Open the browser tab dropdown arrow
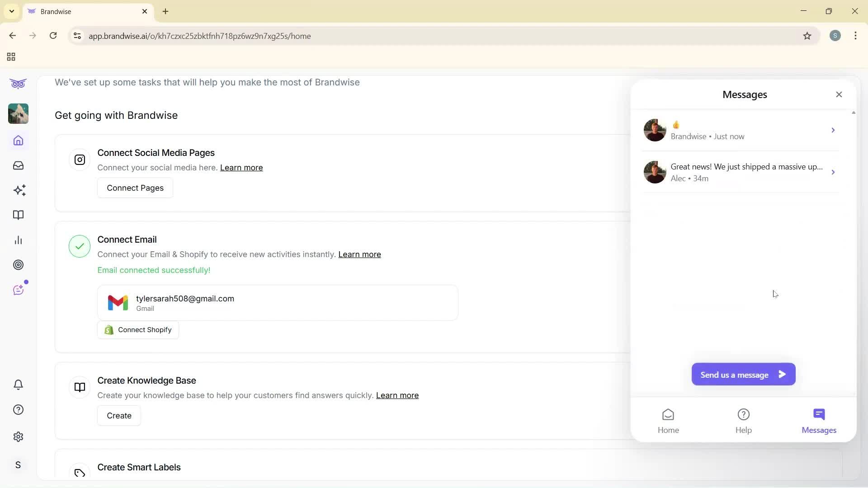 (x=11, y=11)
